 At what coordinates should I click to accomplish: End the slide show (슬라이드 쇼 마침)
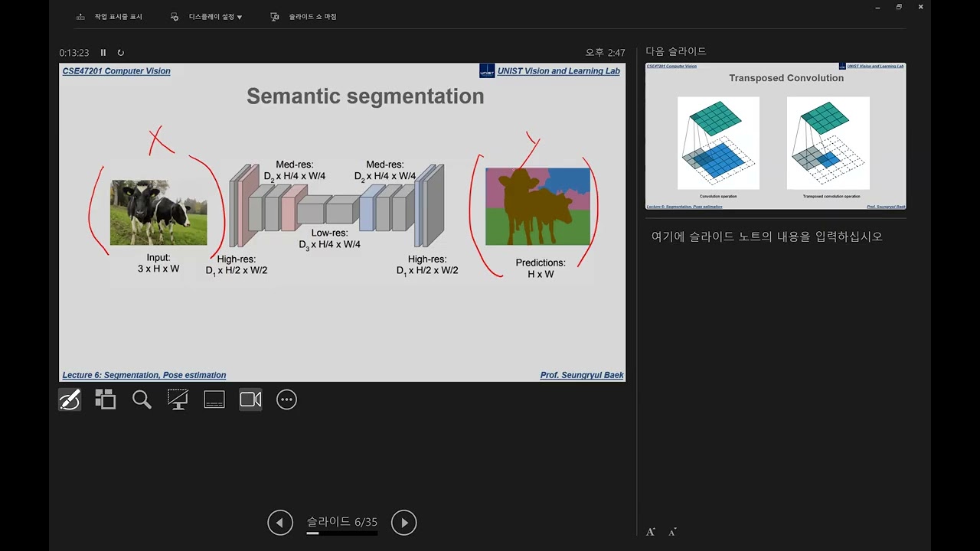click(x=303, y=17)
